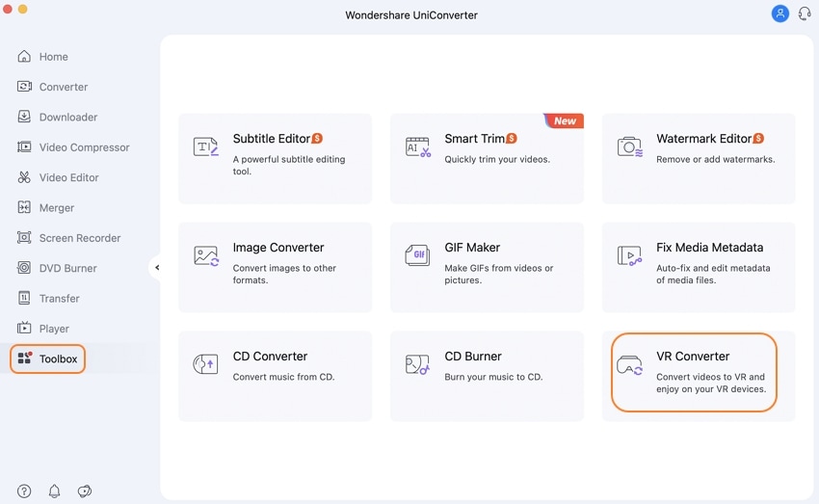
Task: Select the Toolbox label in sidebar
Action: [x=58, y=358]
